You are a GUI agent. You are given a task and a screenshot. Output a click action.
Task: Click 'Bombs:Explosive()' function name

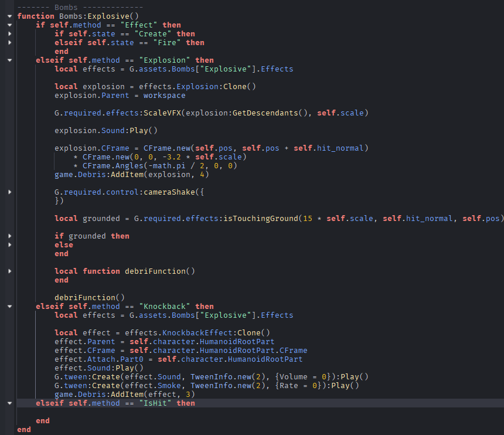point(98,16)
